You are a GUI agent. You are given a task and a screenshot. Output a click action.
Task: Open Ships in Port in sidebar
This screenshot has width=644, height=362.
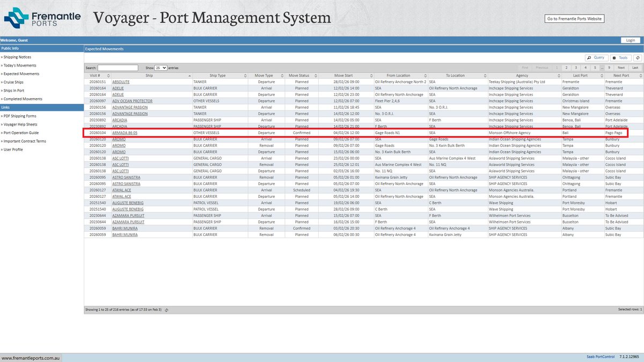pos(13,91)
